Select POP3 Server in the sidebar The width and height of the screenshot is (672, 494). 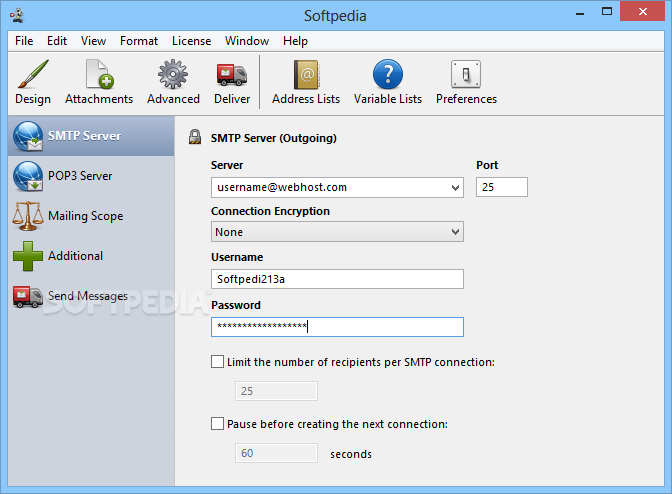[91, 176]
